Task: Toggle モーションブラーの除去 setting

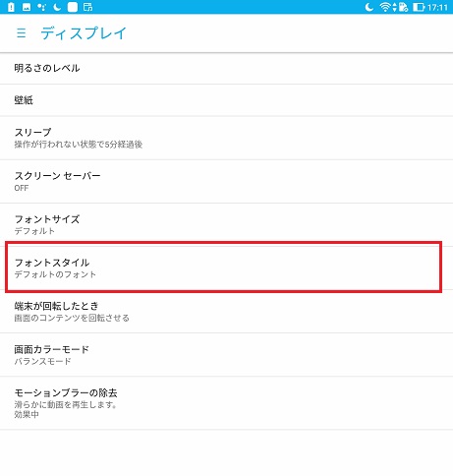Action: pyautogui.click(x=226, y=403)
